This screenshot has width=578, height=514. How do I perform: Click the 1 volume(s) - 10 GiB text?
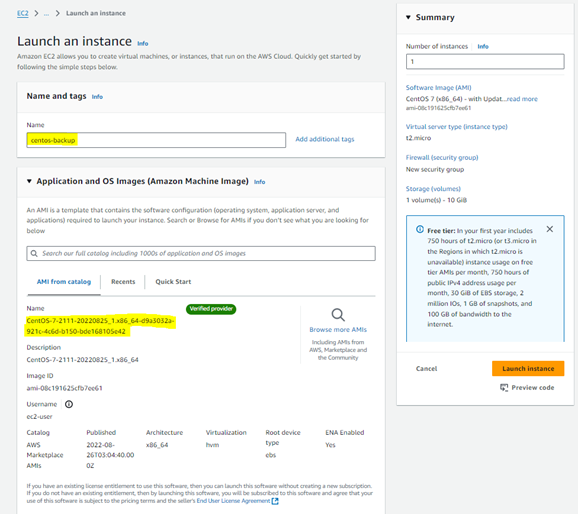[x=436, y=200]
